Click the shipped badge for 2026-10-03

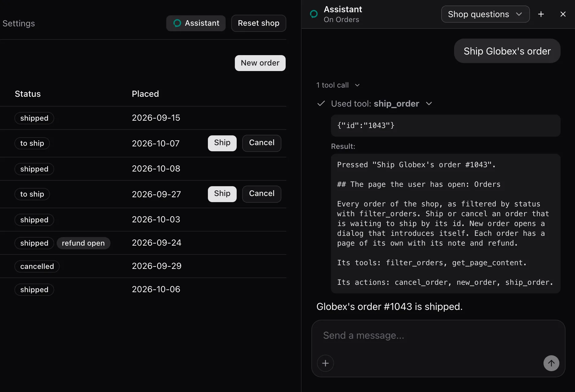(x=34, y=220)
